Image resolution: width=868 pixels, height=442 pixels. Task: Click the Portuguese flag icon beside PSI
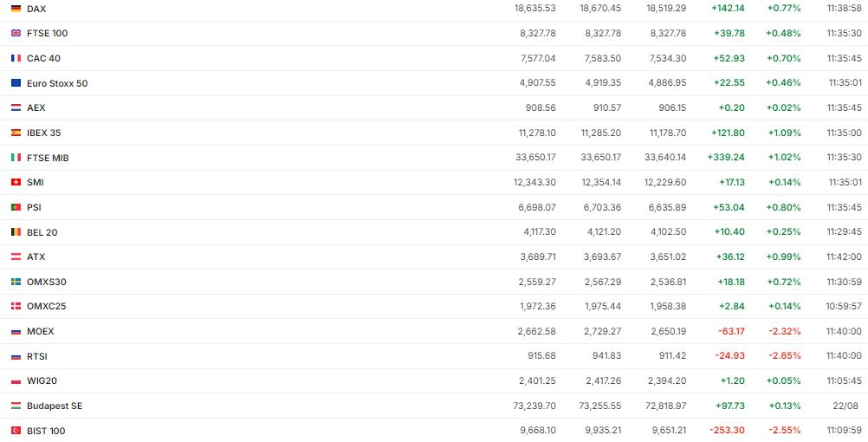coord(16,207)
